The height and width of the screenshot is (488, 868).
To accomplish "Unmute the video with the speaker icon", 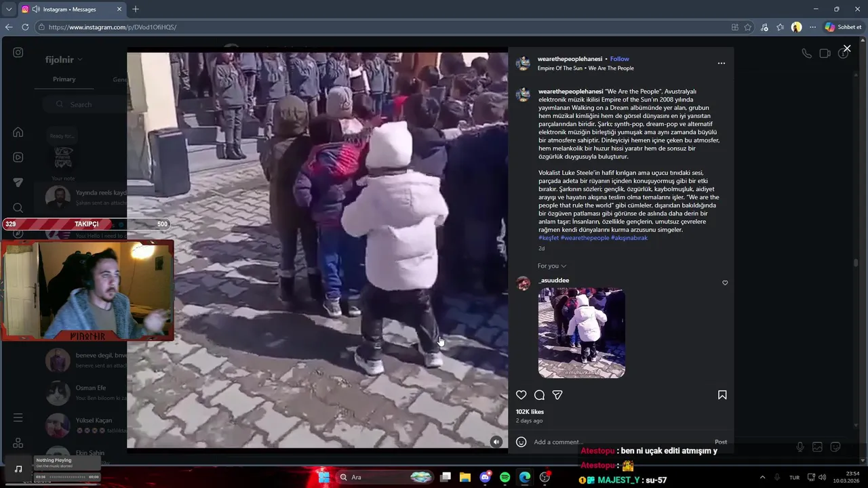I will pyautogui.click(x=496, y=442).
